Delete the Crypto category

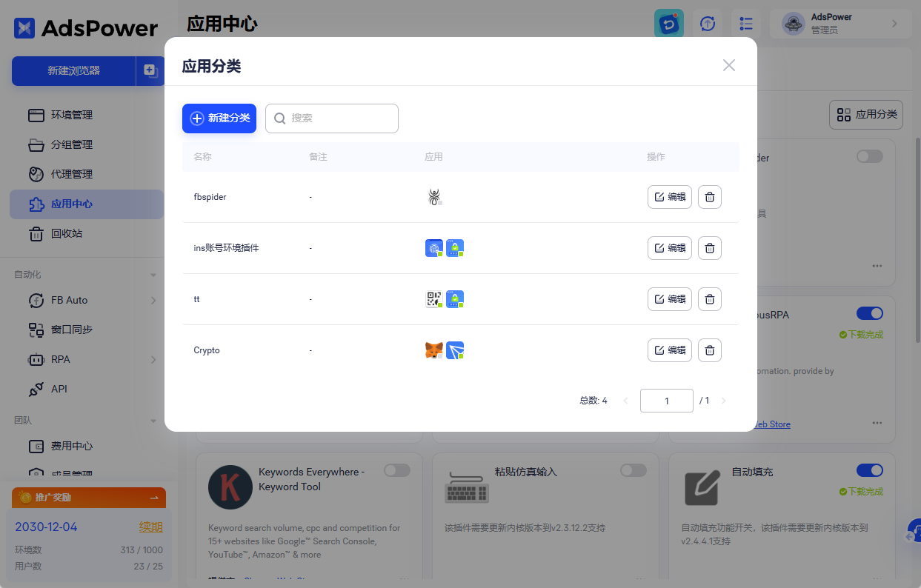pos(710,350)
